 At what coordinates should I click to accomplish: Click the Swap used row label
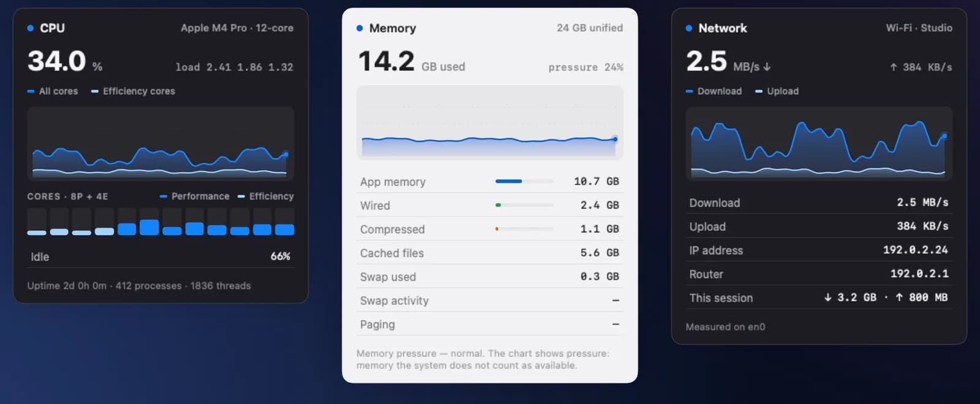[x=388, y=277]
